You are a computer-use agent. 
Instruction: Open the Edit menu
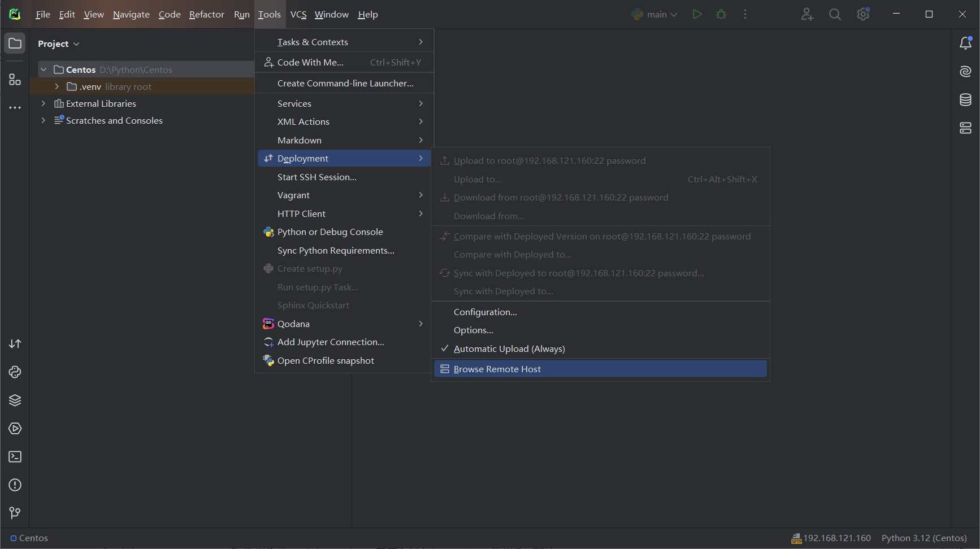click(67, 14)
